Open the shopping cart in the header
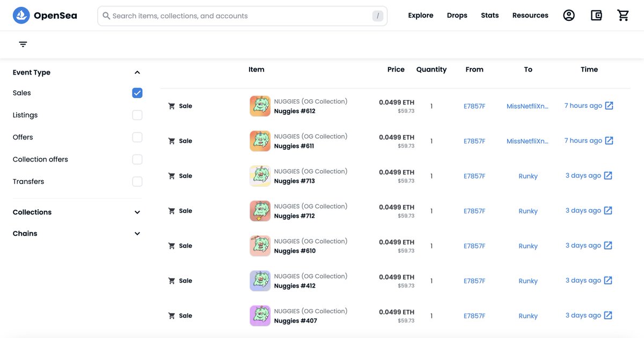The height and width of the screenshot is (338, 644). point(623,14)
